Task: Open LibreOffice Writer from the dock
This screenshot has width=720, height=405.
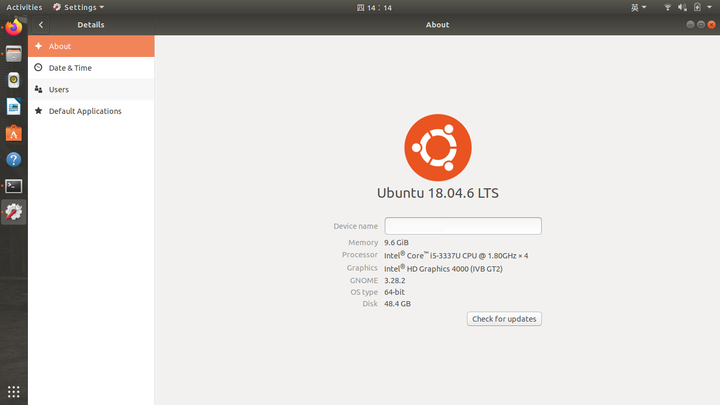Action: 14,107
